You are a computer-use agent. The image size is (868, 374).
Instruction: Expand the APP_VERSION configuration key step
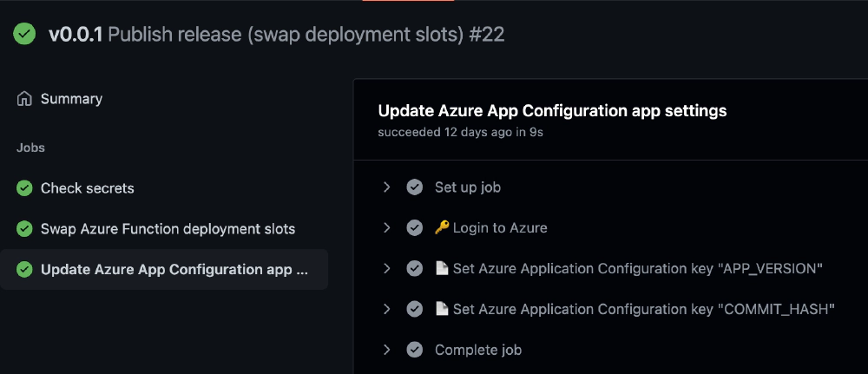(387, 268)
